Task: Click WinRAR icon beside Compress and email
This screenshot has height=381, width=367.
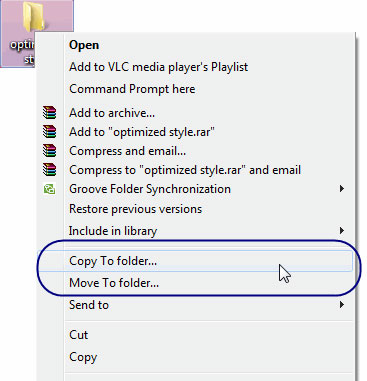Action: click(x=49, y=151)
